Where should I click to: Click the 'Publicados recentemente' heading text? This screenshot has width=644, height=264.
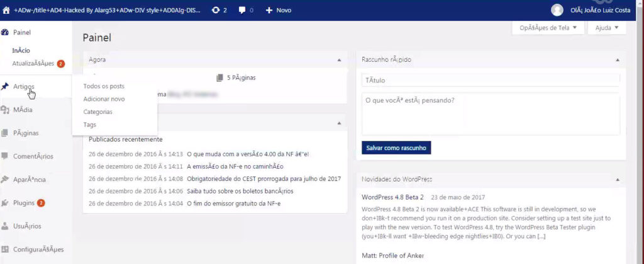click(126, 139)
